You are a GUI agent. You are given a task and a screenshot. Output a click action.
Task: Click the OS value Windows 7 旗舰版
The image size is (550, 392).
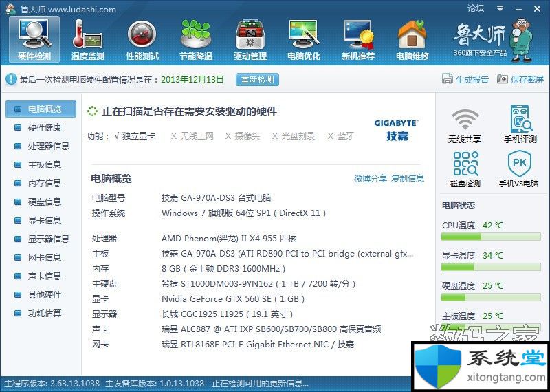pos(244,213)
